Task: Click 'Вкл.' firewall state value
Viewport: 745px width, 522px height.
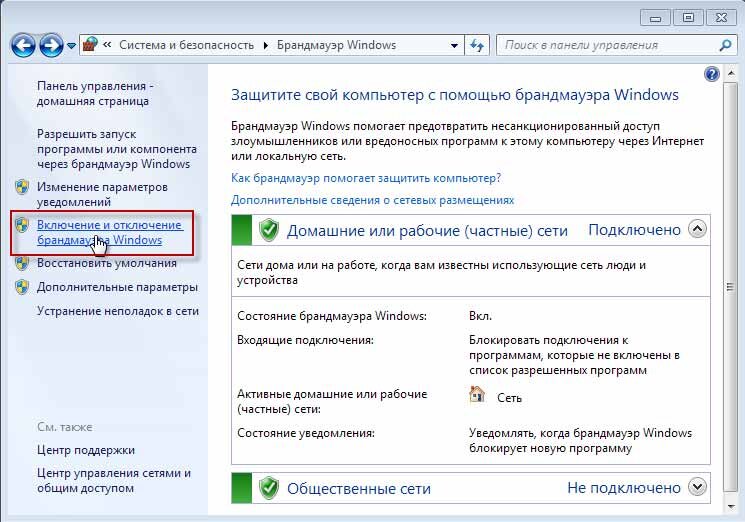Action: (x=480, y=316)
